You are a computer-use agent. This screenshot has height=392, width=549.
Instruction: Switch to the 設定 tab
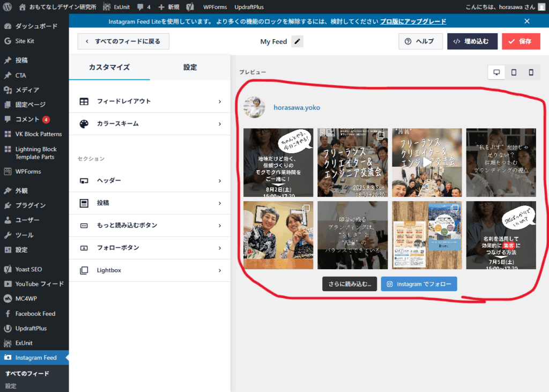click(190, 68)
